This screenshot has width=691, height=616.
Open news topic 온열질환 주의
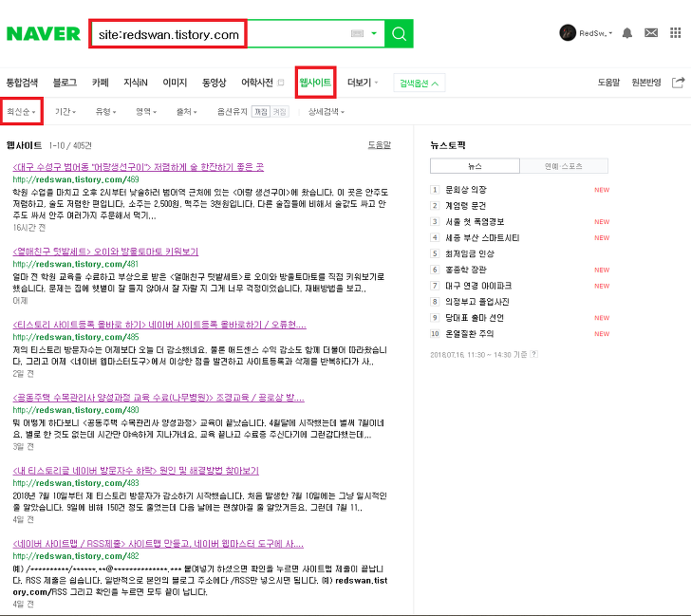[x=469, y=334]
